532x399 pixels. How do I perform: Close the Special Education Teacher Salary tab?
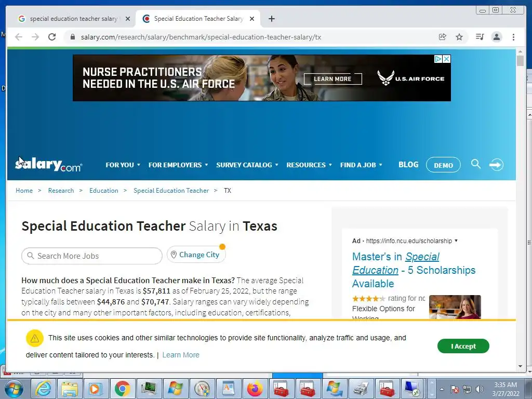(252, 19)
